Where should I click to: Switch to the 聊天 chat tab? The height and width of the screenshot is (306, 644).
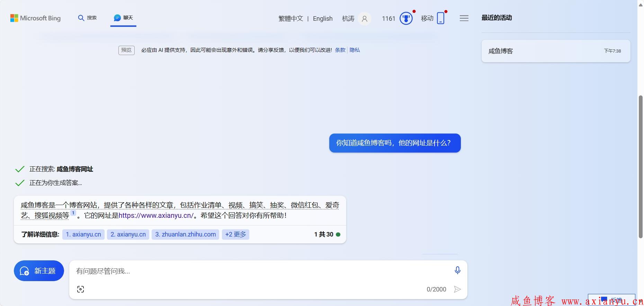[123, 18]
